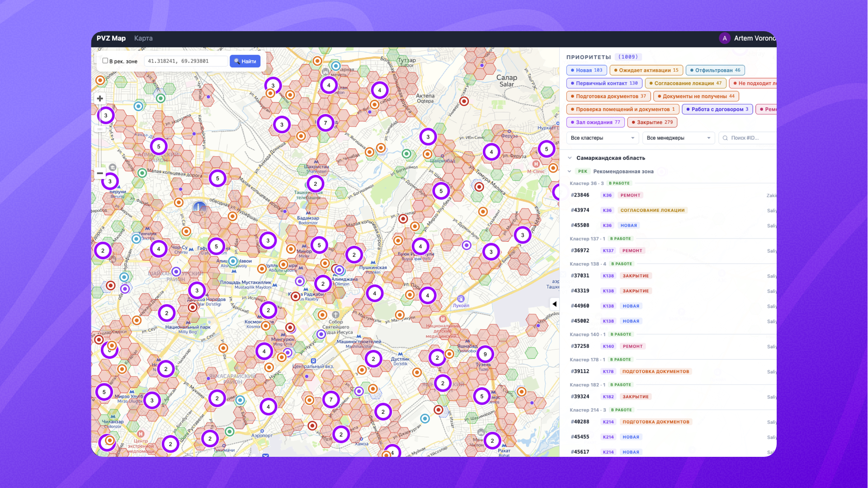Open the 'Все кластеры' dropdown
This screenshot has height=488, width=868.
pyautogui.click(x=603, y=138)
